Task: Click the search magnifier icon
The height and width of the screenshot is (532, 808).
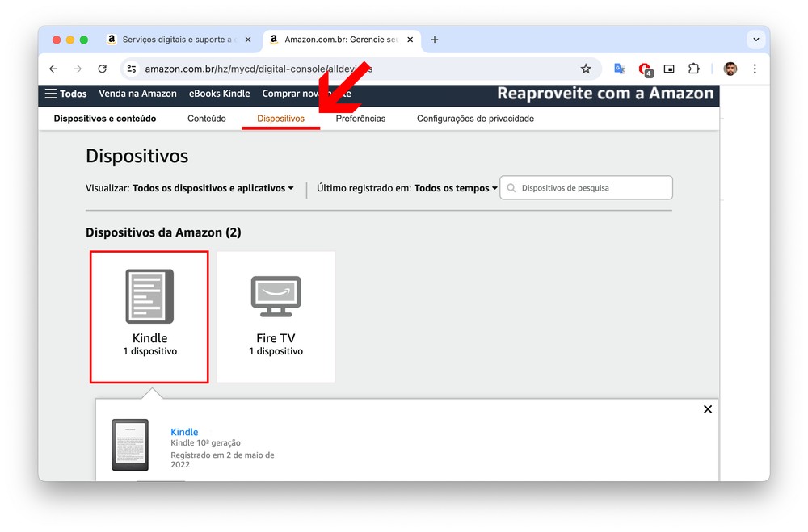Action: [x=511, y=188]
